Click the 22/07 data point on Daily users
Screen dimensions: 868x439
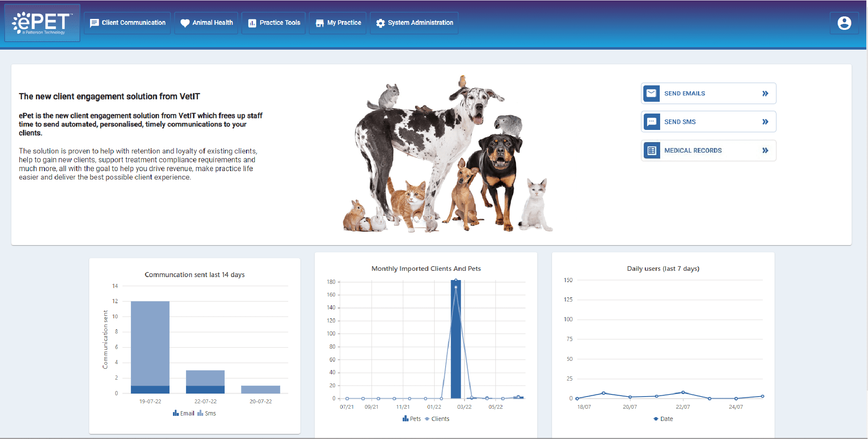(x=683, y=392)
